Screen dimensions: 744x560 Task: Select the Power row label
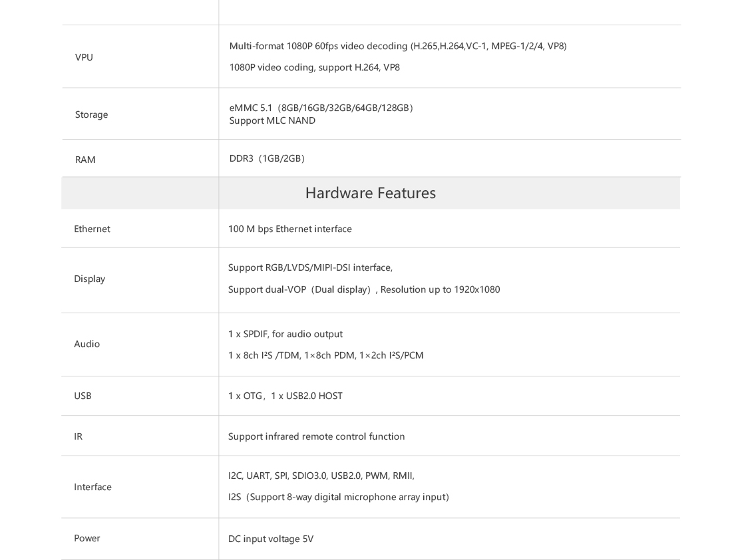click(x=87, y=537)
